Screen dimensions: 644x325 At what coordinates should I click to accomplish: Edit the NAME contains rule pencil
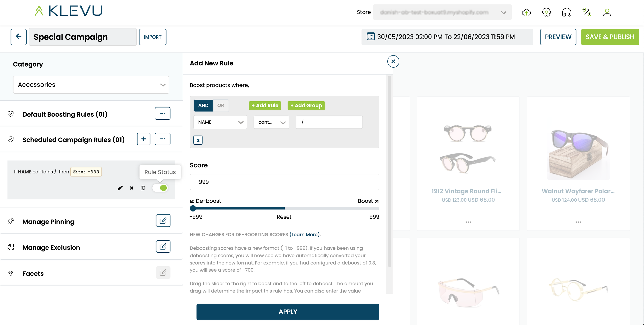[x=120, y=188]
